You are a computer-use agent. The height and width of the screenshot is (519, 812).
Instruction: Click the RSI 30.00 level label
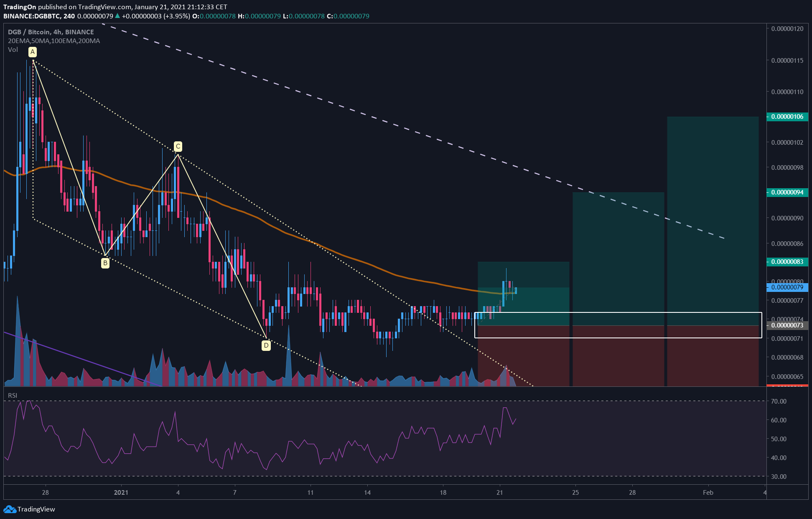click(779, 476)
